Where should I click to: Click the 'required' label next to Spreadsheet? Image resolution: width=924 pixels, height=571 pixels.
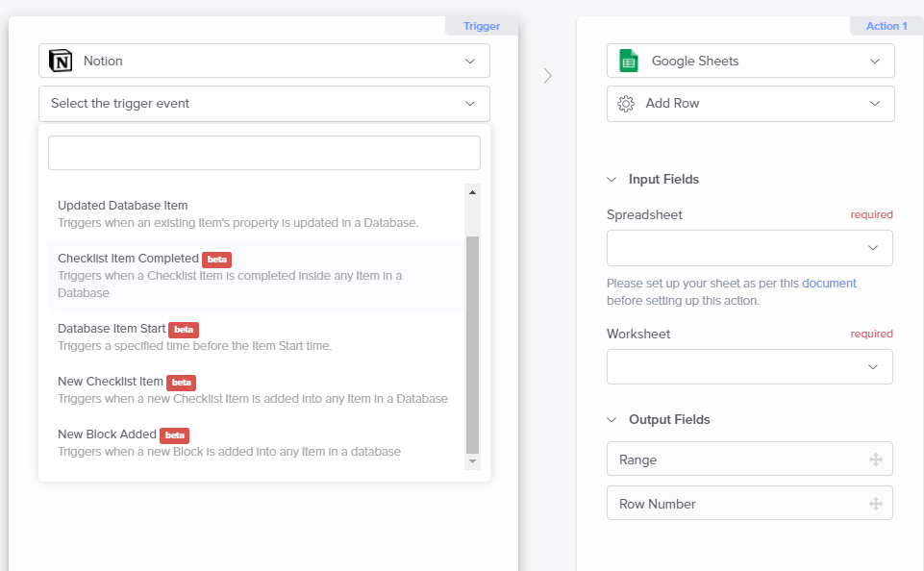[x=871, y=214]
